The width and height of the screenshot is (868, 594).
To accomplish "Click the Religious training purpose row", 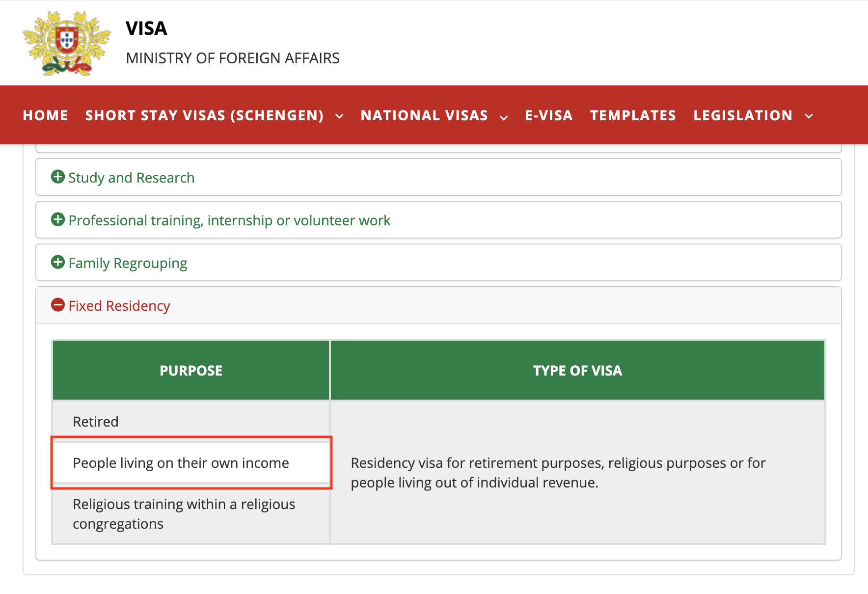I will pos(184,514).
